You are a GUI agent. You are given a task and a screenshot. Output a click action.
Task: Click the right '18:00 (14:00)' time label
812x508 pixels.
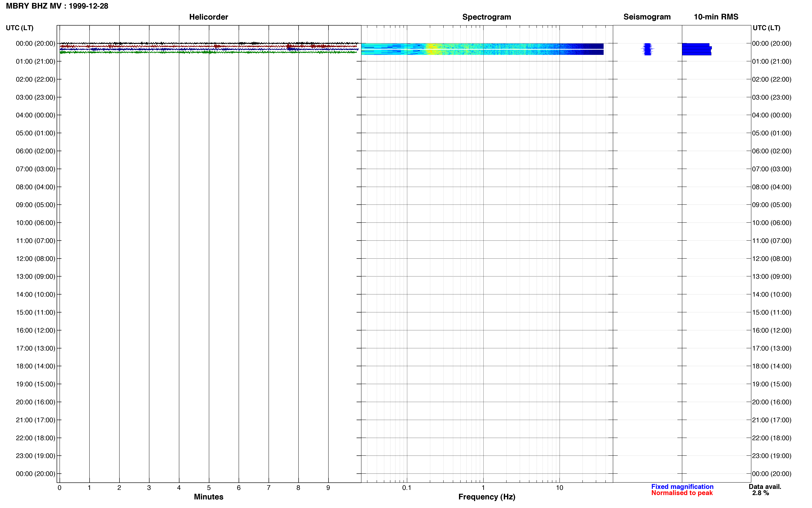(x=772, y=366)
